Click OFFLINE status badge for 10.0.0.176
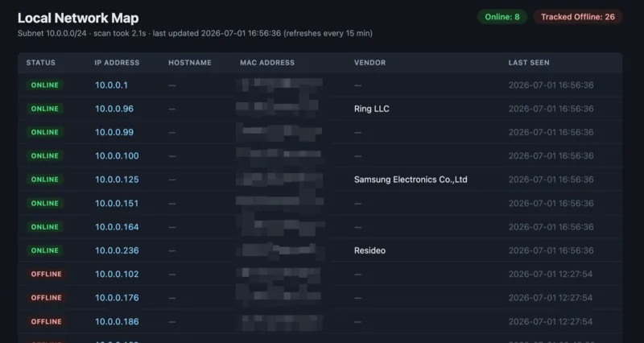This screenshot has height=343, width=644. tap(47, 298)
